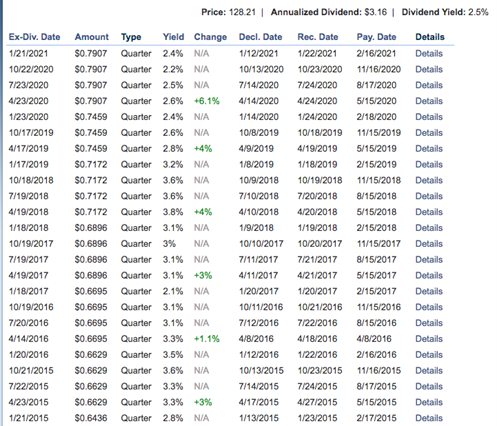This screenshot has width=497, height=426.
Task: Click the Decl. Date column header
Action: (260, 37)
